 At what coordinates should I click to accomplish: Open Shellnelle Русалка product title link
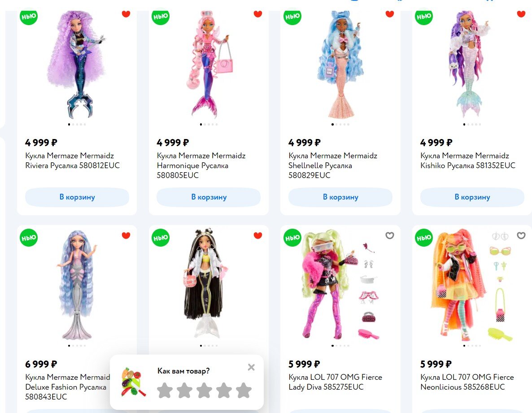[333, 165]
